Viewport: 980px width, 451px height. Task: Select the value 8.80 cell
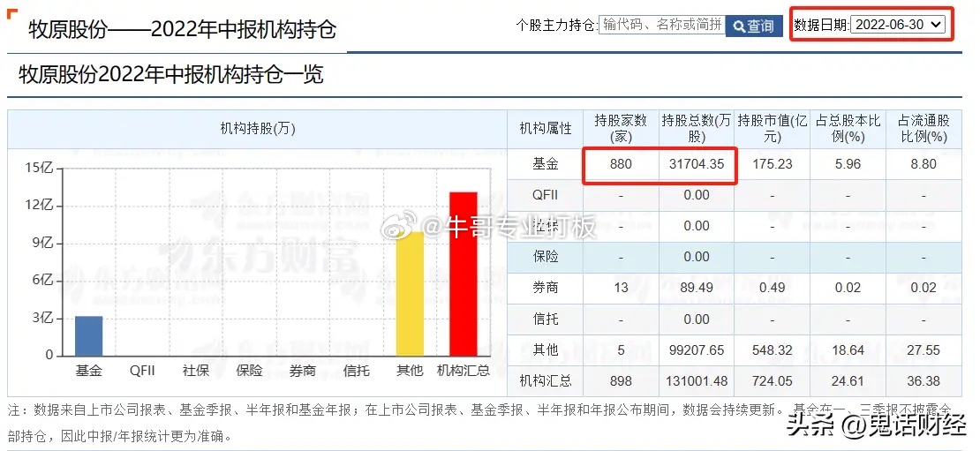[x=923, y=164]
